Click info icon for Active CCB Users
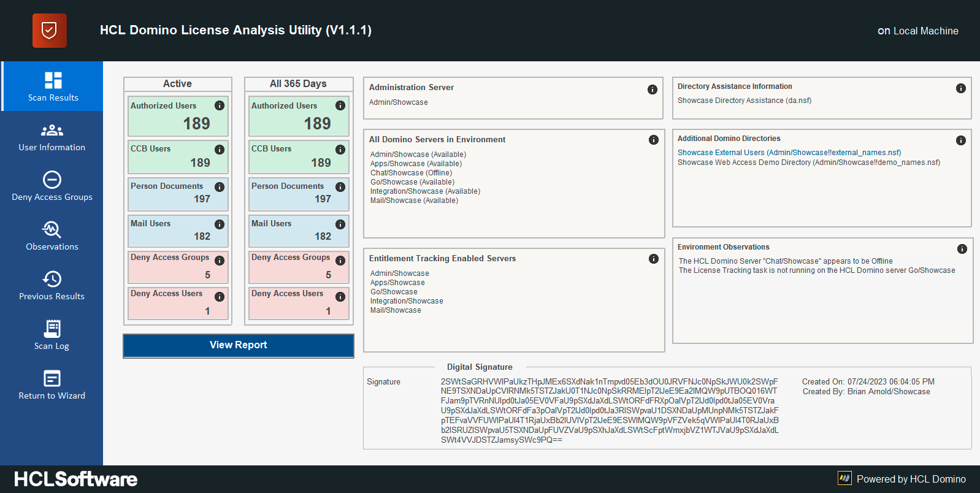The width and height of the screenshot is (980, 493). pyautogui.click(x=220, y=150)
